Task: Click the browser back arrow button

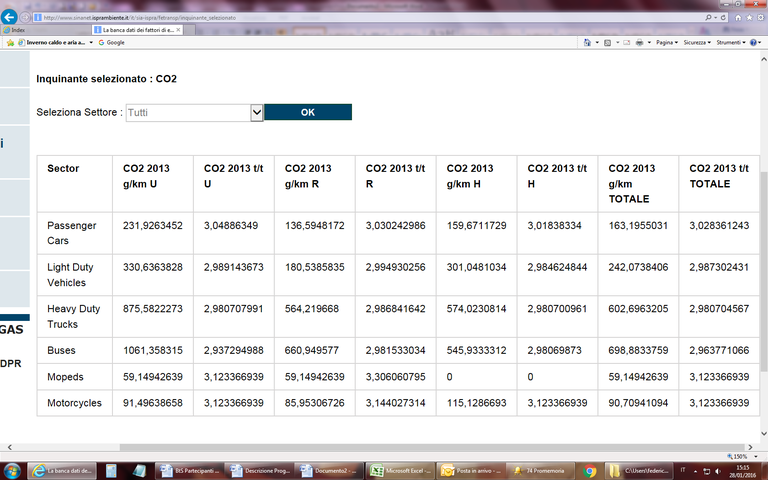Action: 11,17
